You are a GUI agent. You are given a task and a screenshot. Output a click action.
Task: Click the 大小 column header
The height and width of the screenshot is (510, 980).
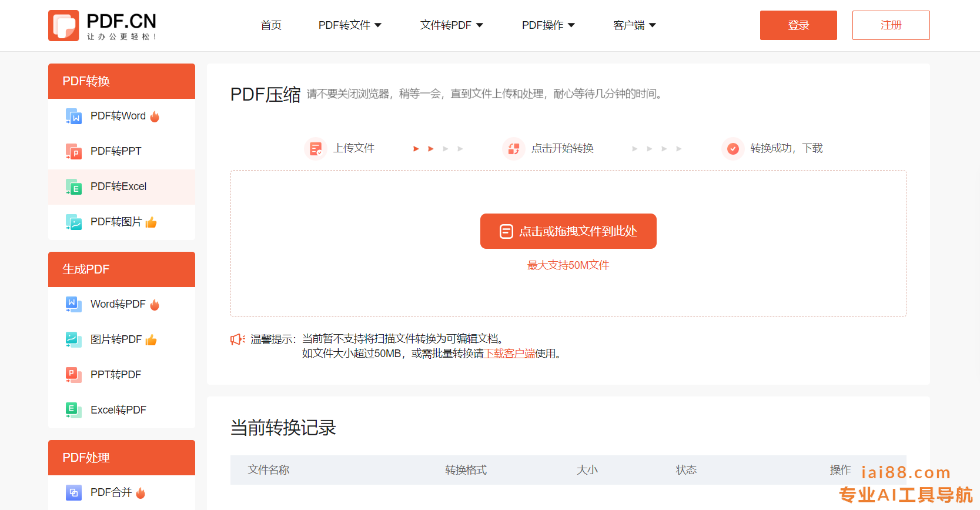tap(587, 470)
